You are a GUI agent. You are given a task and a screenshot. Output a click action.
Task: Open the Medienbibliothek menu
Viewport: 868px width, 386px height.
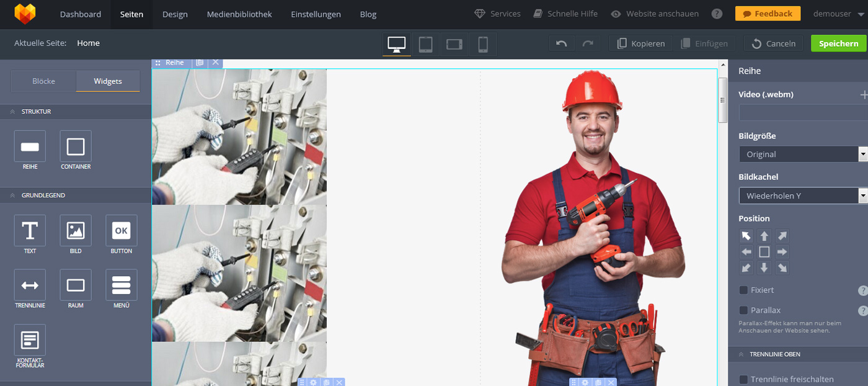[x=239, y=14]
